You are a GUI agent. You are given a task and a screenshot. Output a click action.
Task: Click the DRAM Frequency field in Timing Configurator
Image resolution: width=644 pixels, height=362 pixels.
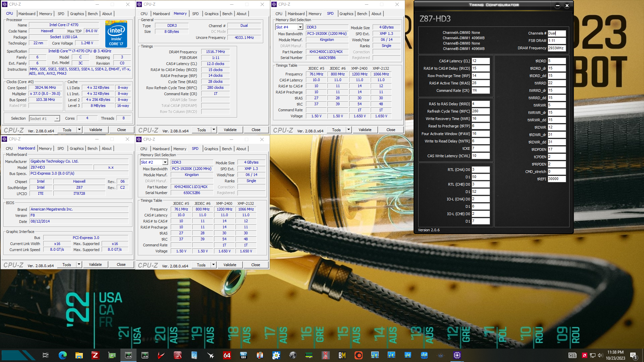557,48
